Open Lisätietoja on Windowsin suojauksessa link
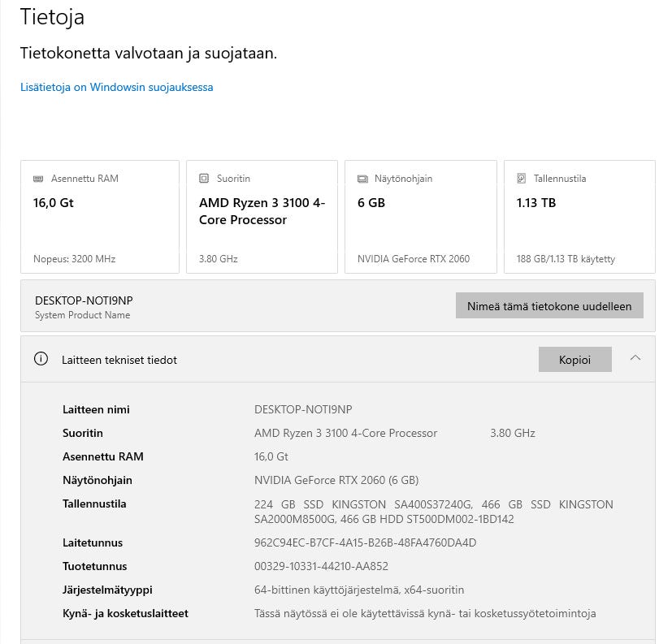Image resolution: width=672 pixels, height=644 pixels. point(116,88)
